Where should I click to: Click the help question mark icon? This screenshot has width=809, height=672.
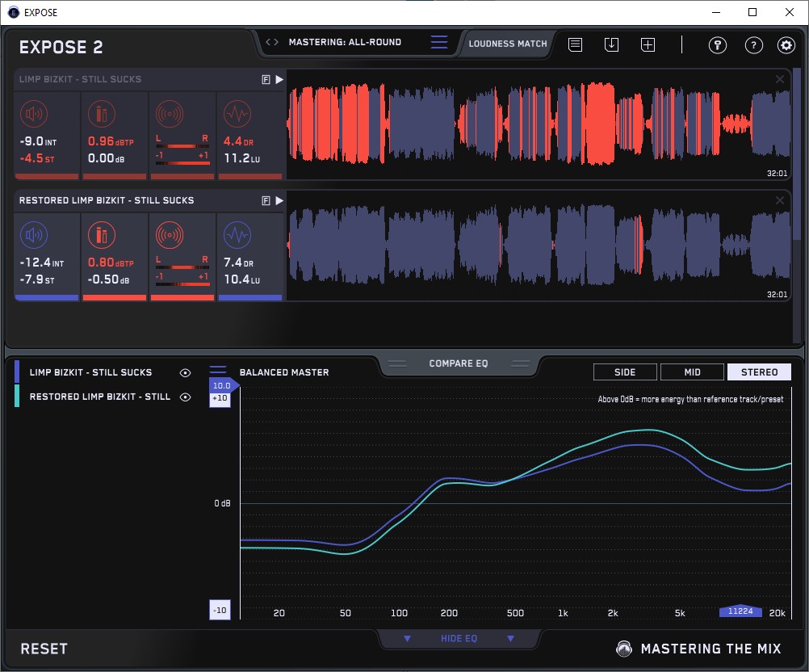click(752, 45)
